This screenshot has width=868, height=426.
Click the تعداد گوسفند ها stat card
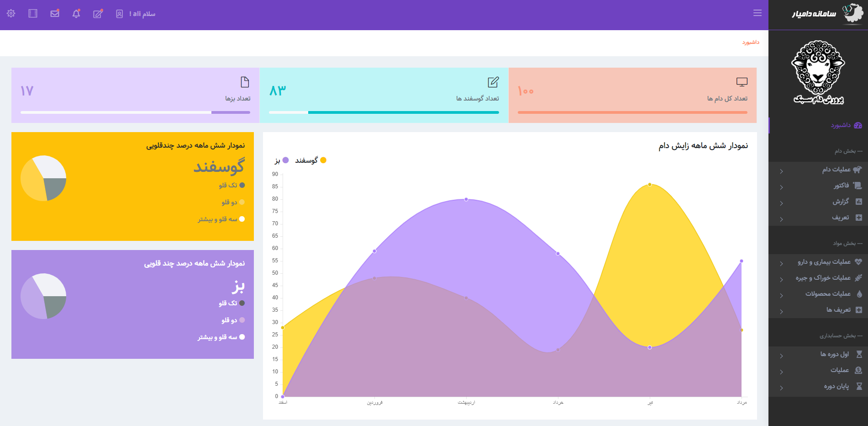click(384, 95)
